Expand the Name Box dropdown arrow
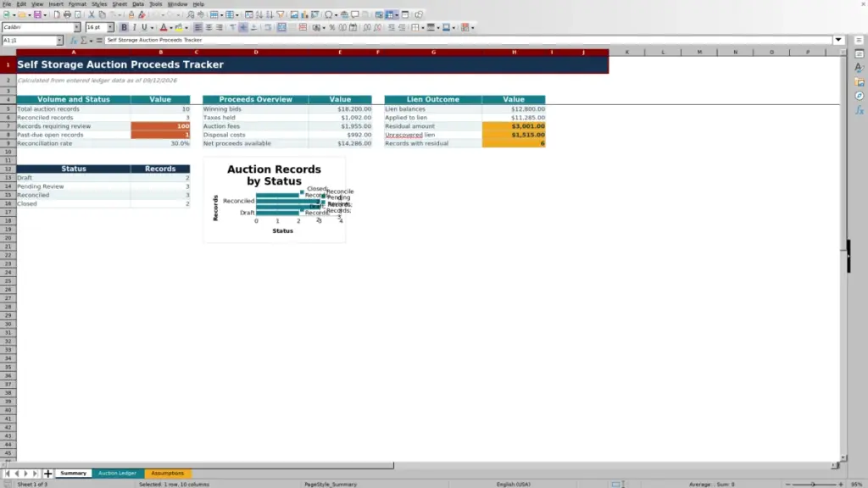This screenshot has height=488, width=868. 59,41
